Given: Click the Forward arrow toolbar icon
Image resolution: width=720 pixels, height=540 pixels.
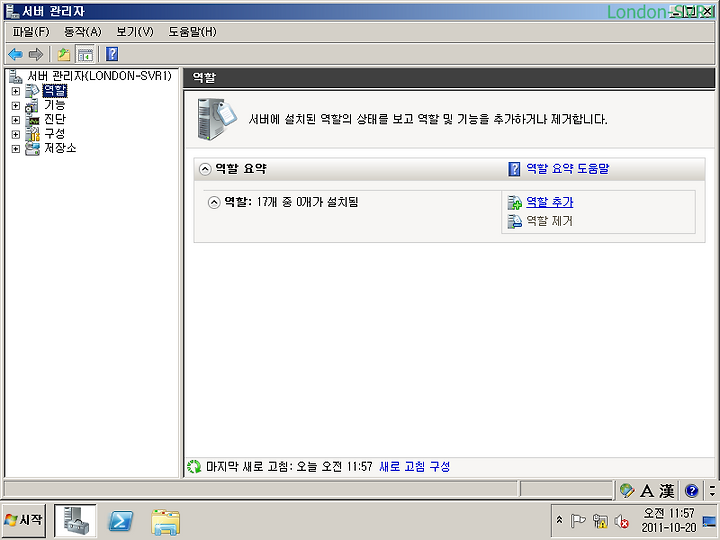Looking at the screenshot, I should coord(36,55).
